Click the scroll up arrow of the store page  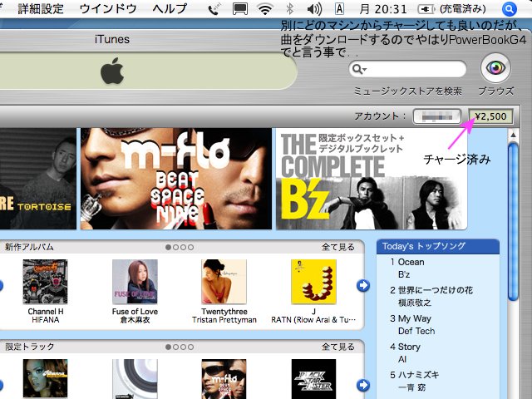pyautogui.click(x=514, y=135)
